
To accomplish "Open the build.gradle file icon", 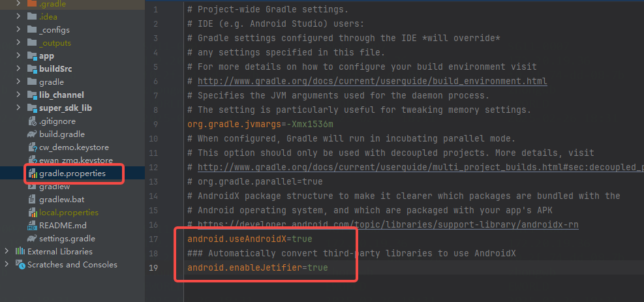I will click(x=32, y=134).
